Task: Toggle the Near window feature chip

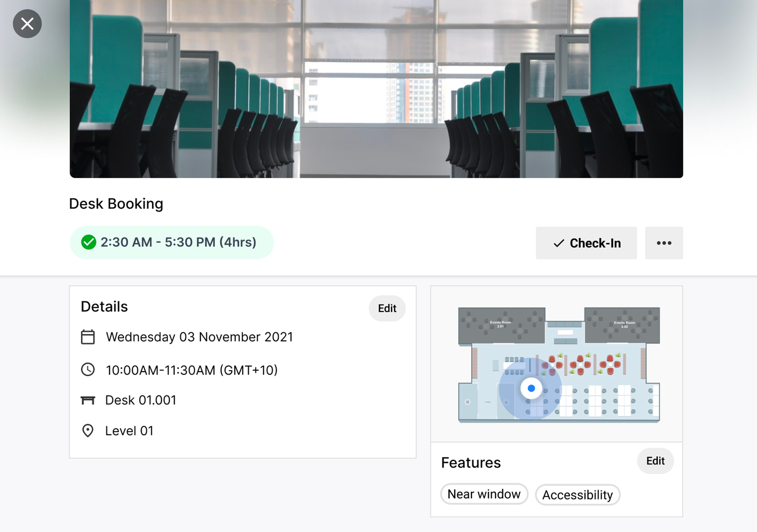Action: click(484, 494)
